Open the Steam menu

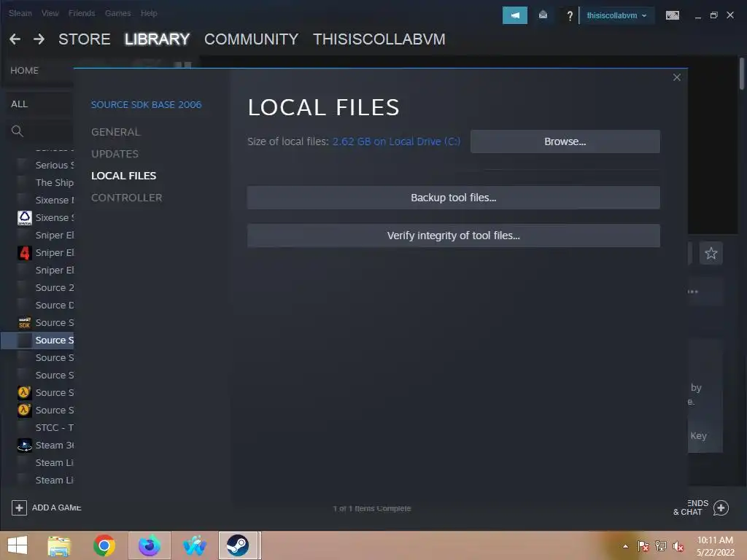tap(20, 13)
